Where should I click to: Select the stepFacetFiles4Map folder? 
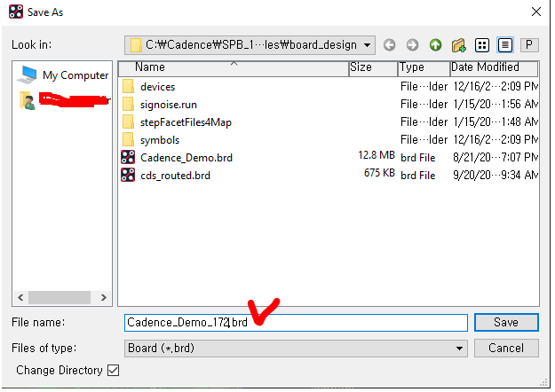(x=186, y=122)
